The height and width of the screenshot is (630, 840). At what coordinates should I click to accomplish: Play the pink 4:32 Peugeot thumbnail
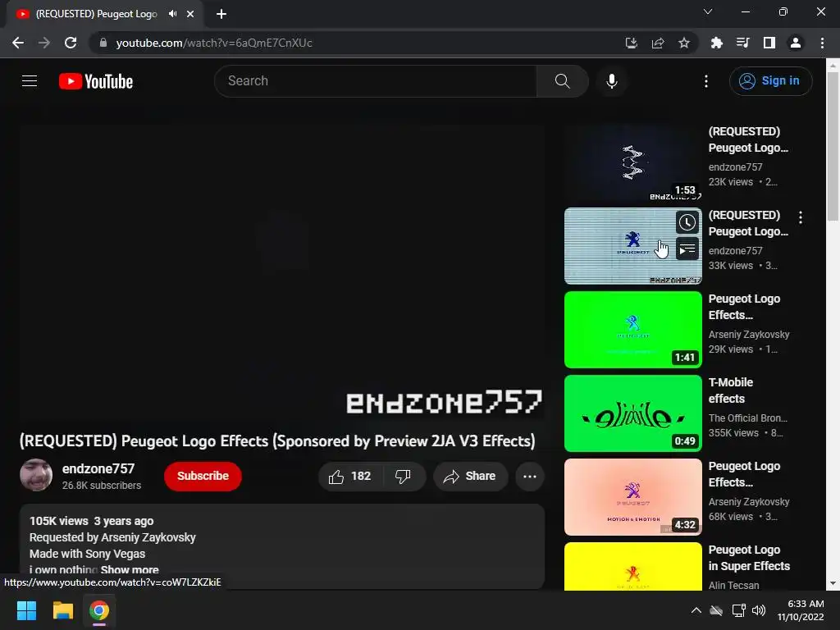coord(632,496)
